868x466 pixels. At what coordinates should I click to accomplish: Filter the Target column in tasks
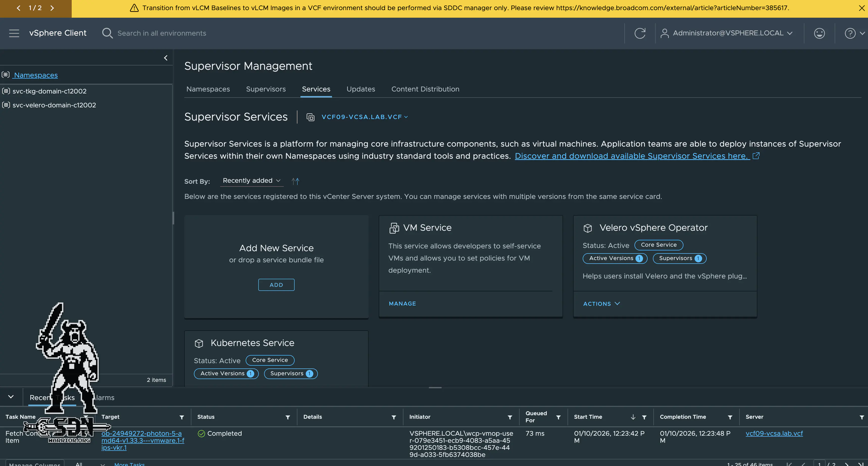182,417
